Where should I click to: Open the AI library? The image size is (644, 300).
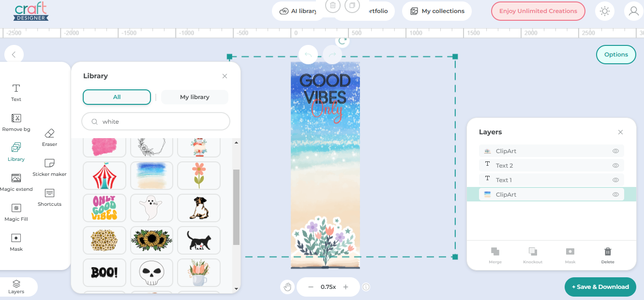[298, 11]
